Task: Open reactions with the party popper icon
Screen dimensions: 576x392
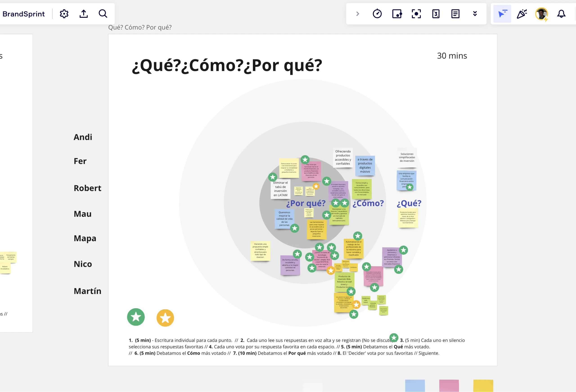Action: click(522, 14)
